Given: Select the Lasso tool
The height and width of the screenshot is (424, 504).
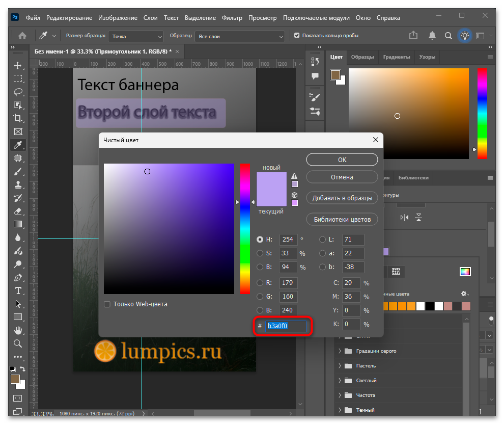Looking at the screenshot, I should (x=18, y=92).
